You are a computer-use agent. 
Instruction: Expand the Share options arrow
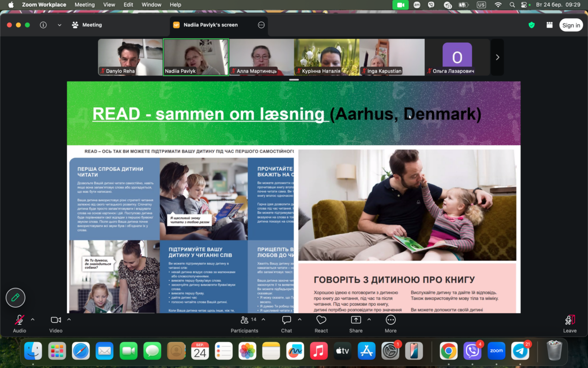[369, 319]
